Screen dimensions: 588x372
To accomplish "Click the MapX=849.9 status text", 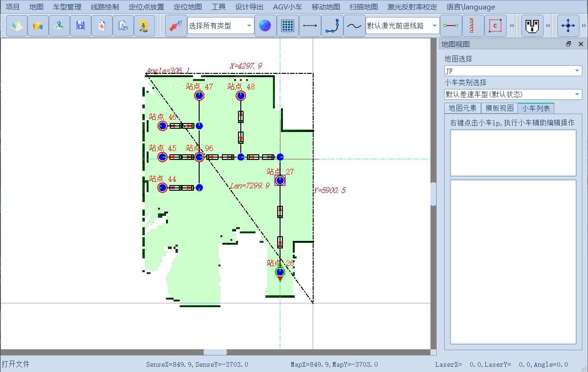I will [x=334, y=364].
